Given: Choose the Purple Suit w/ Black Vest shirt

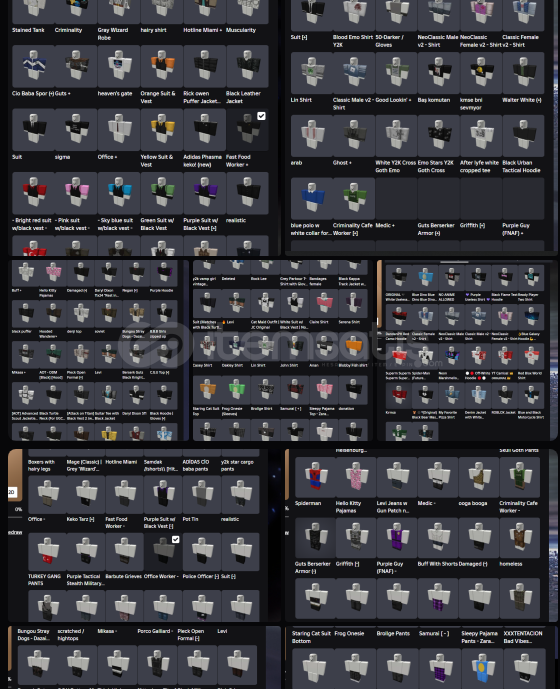Looking at the screenshot, I should point(204,193).
